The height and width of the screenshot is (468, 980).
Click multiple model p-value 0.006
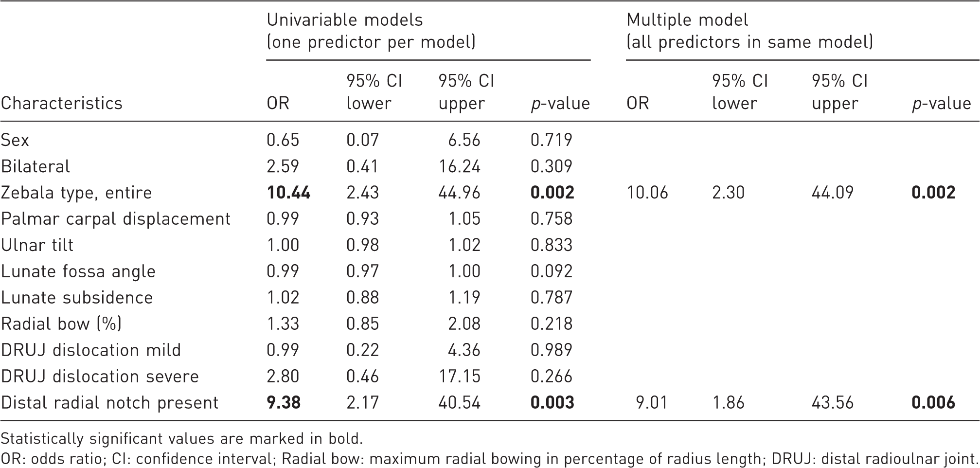point(933,403)
